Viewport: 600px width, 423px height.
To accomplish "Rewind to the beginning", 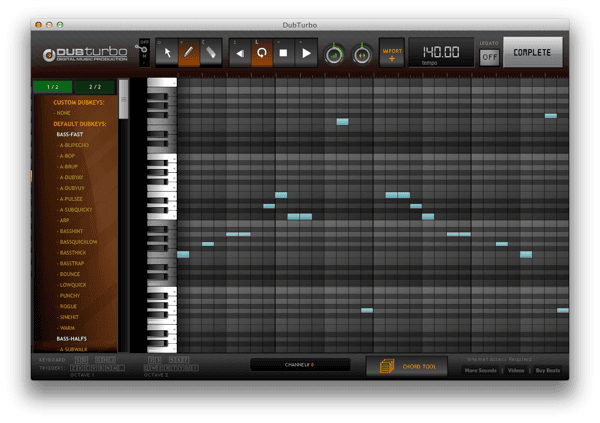I will tap(240, 53).
